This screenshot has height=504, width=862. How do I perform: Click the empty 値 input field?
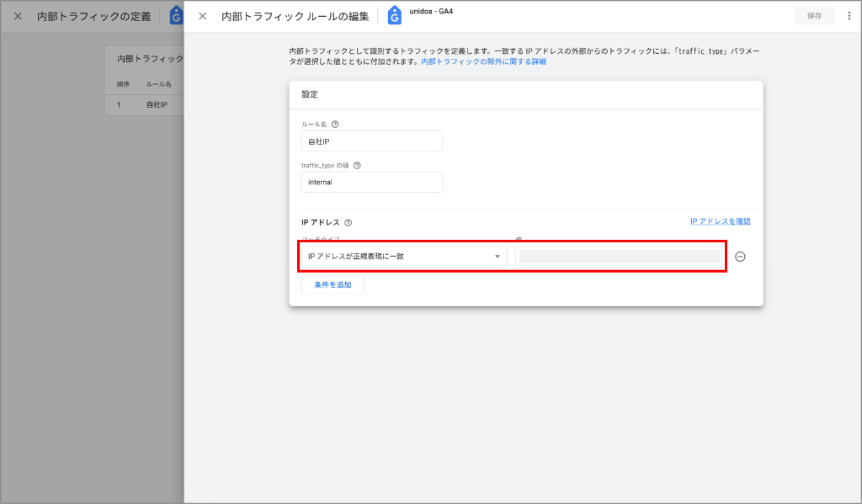(x=620, y=256)
